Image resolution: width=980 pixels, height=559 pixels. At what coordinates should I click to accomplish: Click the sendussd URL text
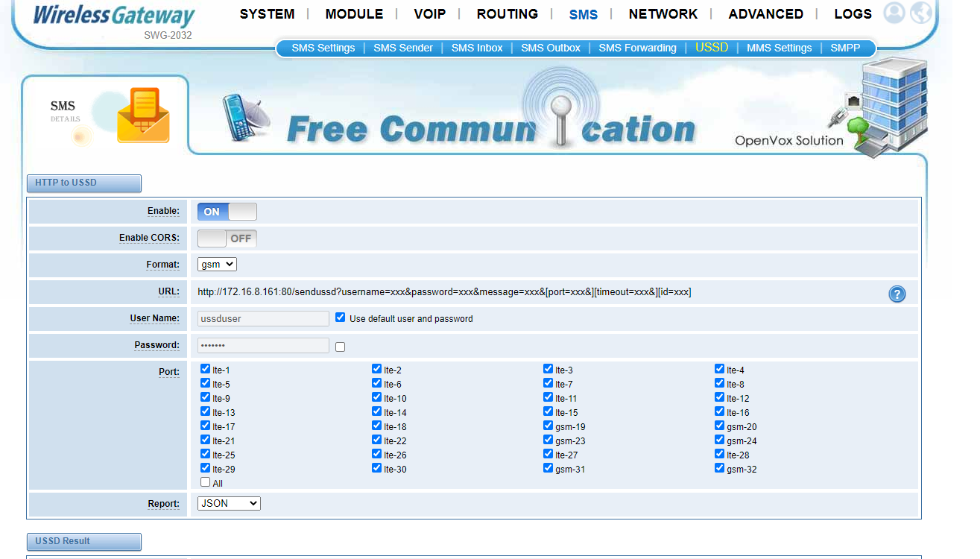(444, 292)
